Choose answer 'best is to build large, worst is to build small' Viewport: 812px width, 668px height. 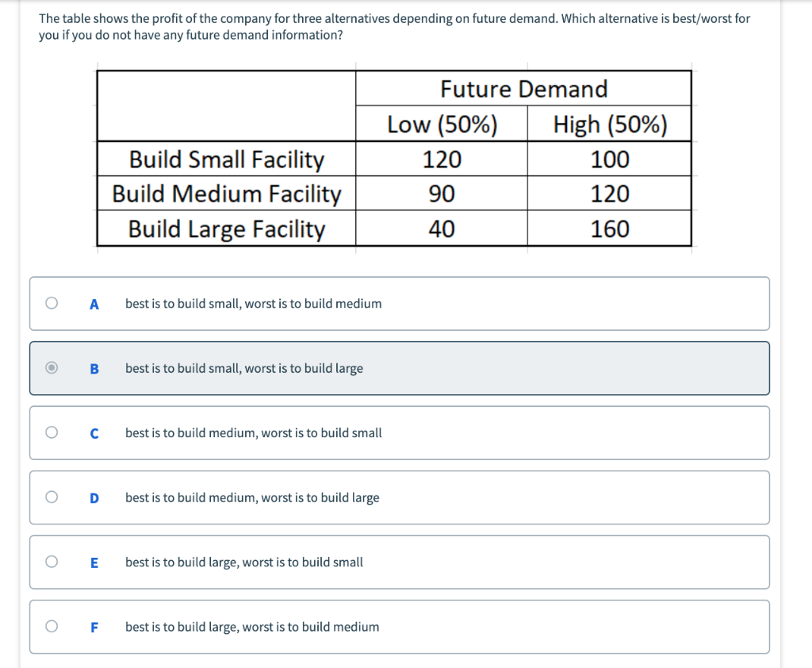(244, 562)
